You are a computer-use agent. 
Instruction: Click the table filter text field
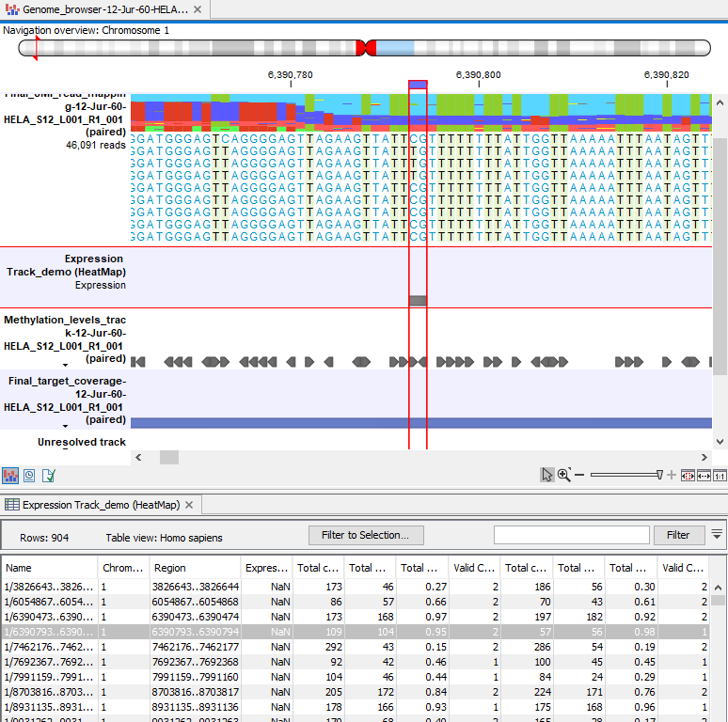[x=571, y=535]
